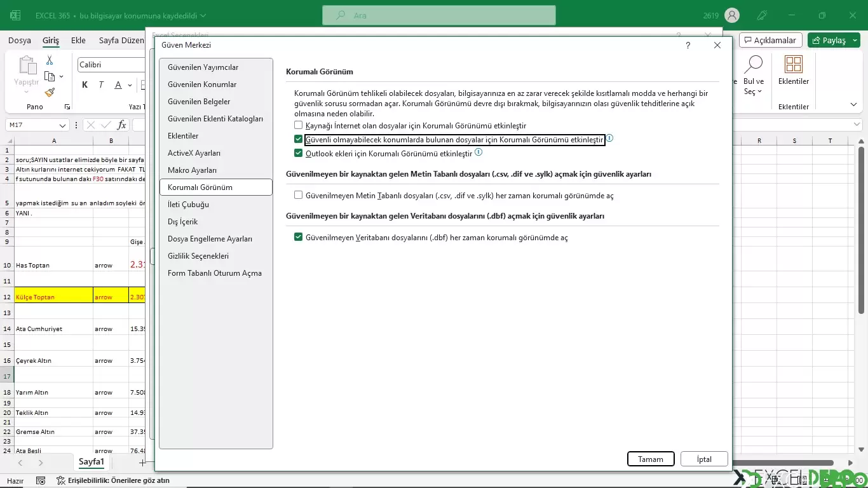The width and height of the screenshot is (868, 488).
Task: Open the workbook title save-location dropdown
Action: click(202, 16)
